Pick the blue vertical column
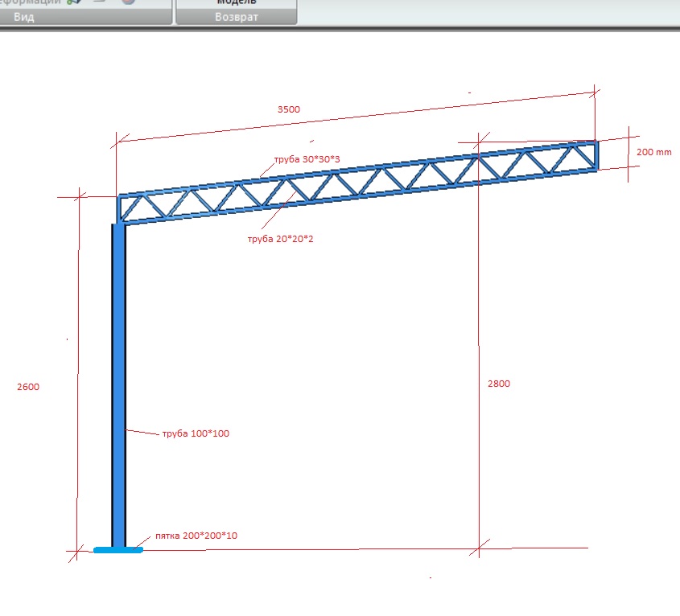 click(x=119, y=386)
